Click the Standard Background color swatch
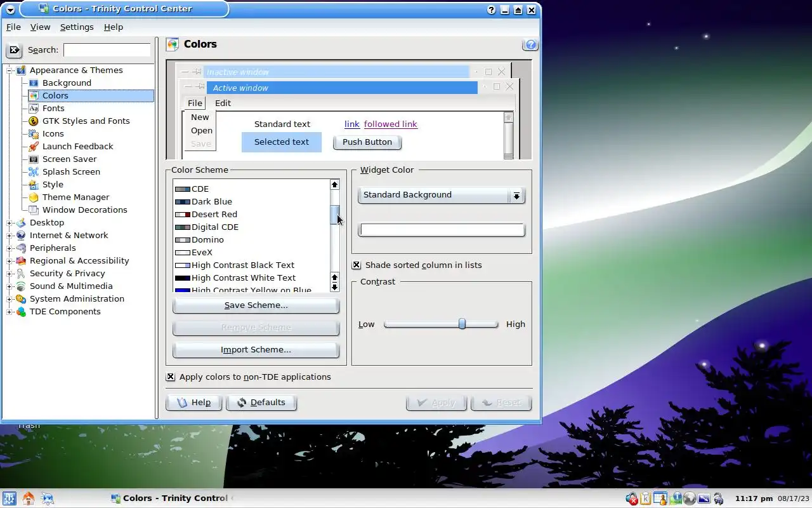The width and height of the screenshot is (812, 508). (x=442, y=230)
